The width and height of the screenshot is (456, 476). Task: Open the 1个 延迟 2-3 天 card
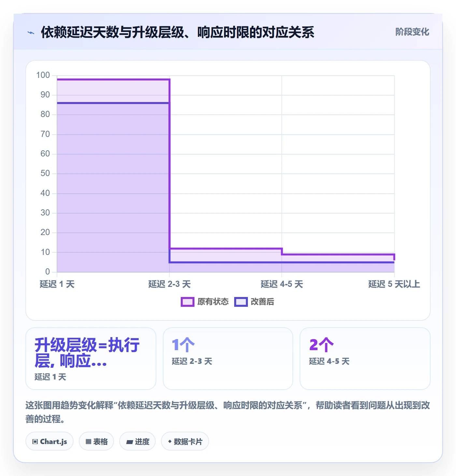coord(228,359)
